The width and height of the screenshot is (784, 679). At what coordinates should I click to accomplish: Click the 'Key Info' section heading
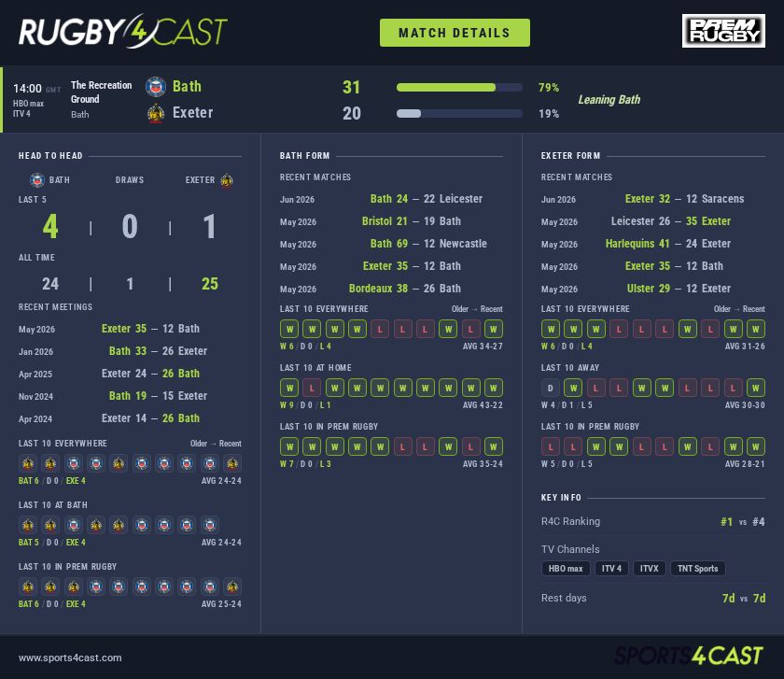coord(561,498)
